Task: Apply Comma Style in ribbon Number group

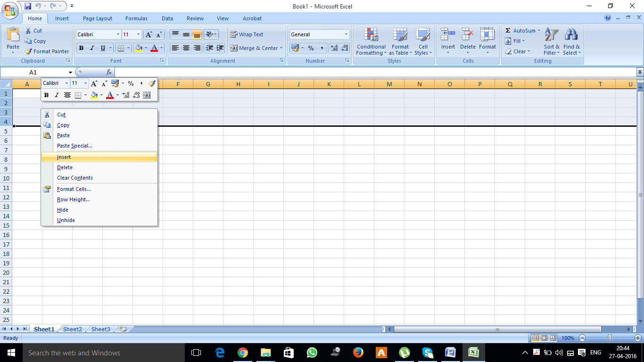Action: tap(322, 48)
